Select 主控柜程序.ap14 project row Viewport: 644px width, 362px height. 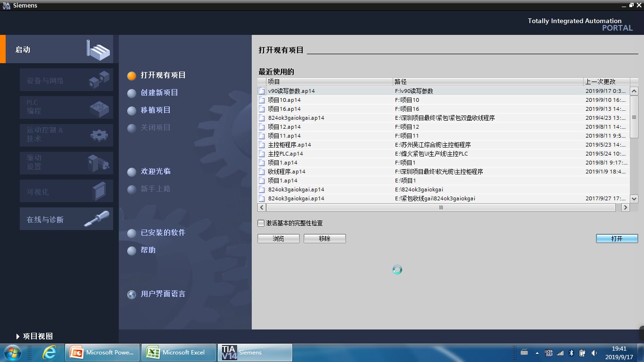(444, 145)
